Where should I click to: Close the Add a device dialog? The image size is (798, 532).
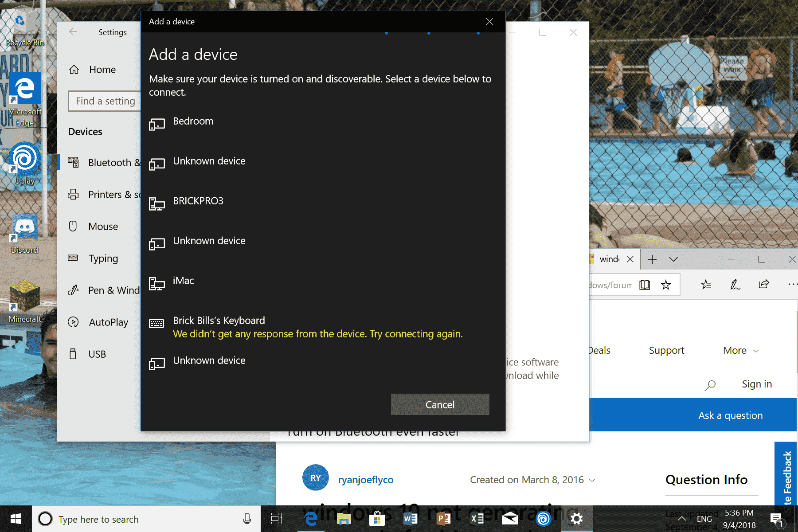489,22
